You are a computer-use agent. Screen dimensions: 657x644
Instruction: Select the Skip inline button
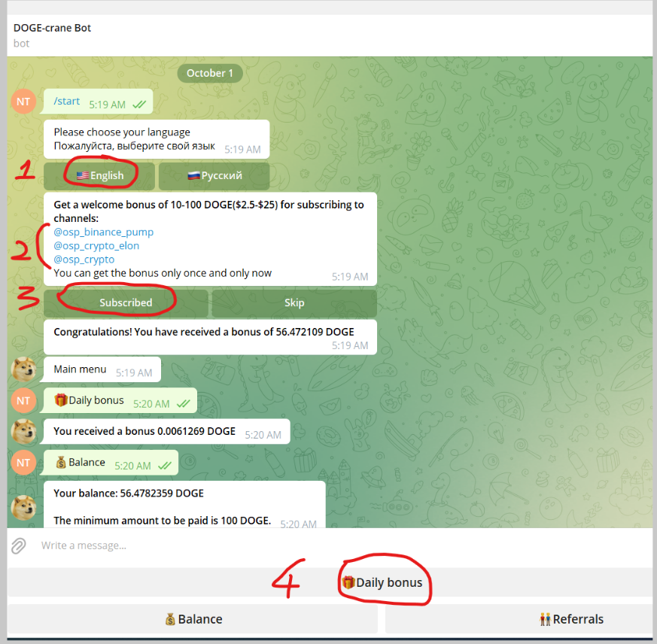tap(294, 303)
